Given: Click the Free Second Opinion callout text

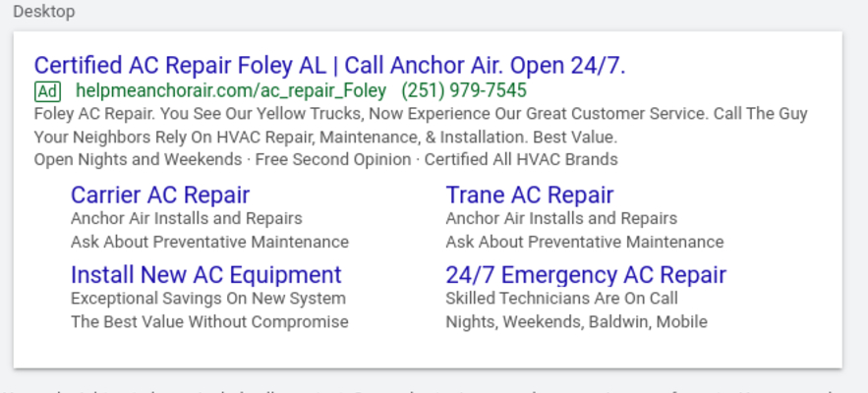Looking at the screenshot, I should tap(332, 159).
